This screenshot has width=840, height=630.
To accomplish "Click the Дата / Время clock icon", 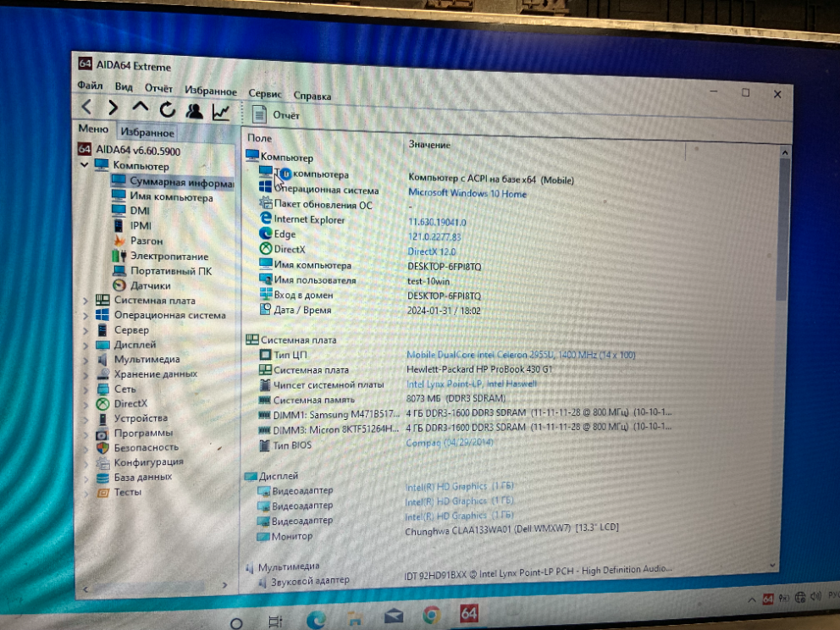I will [265, 308].
